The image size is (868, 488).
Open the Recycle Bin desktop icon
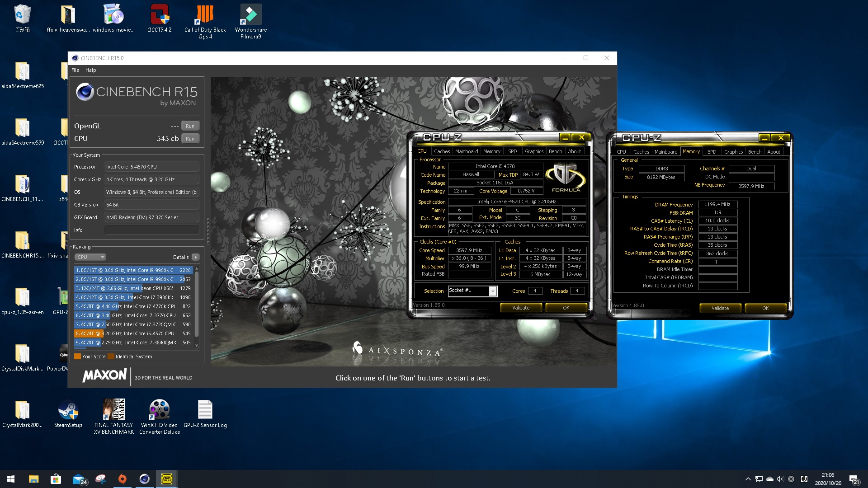(22, 19)
